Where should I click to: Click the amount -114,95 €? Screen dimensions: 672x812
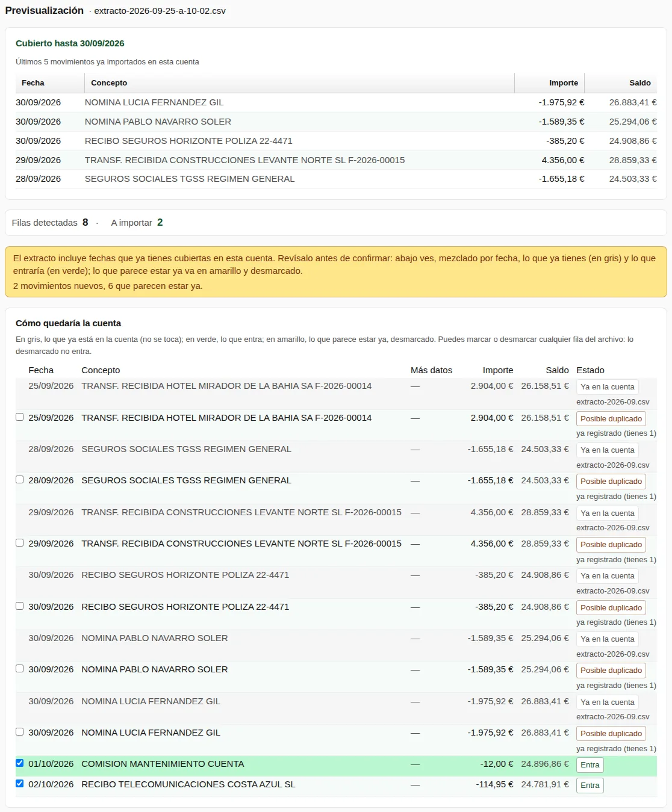coord(495,784)
